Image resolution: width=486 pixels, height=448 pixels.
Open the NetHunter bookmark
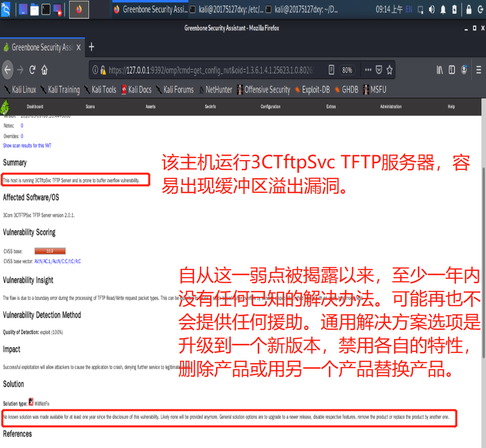(216, 90)
